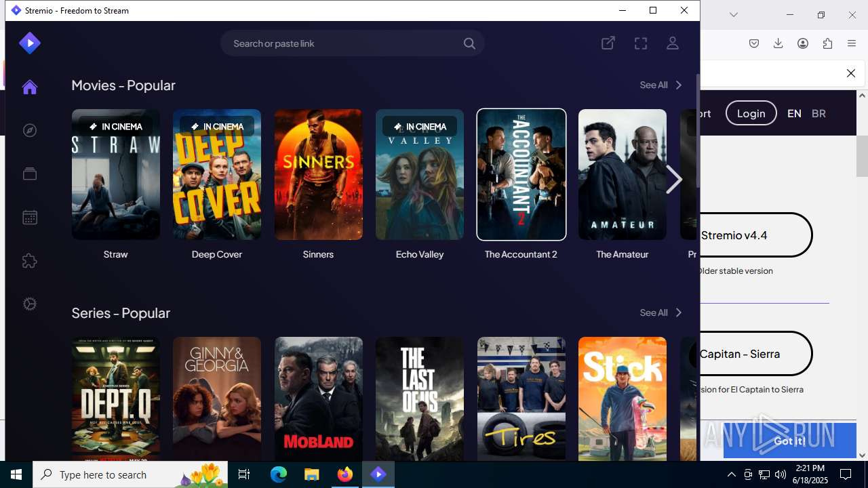Open the Windows notification center
The image size is (868, 488).
coord(846,474)
